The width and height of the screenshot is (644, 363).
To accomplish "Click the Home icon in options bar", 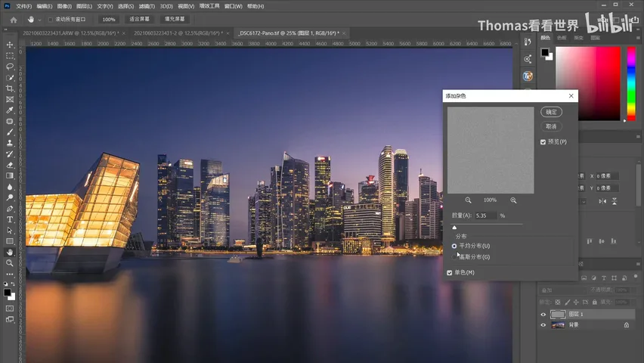I will pyautogui.click(x=14, y=20).
